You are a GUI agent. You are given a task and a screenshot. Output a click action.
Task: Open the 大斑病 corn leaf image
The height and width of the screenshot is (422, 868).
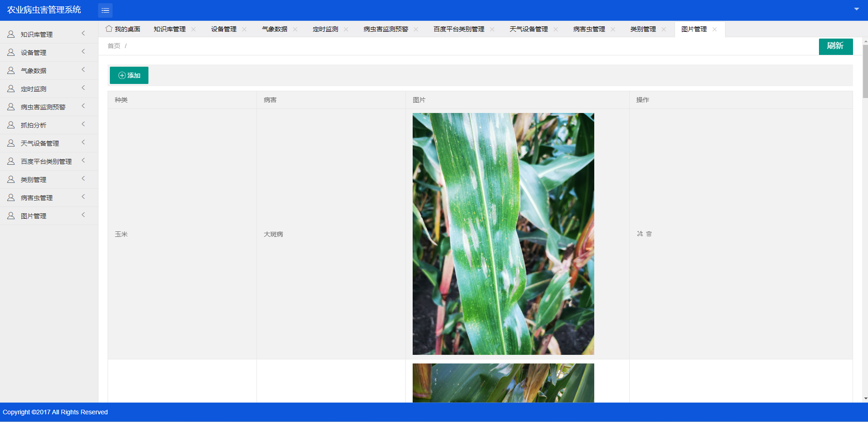click(503, 234)
